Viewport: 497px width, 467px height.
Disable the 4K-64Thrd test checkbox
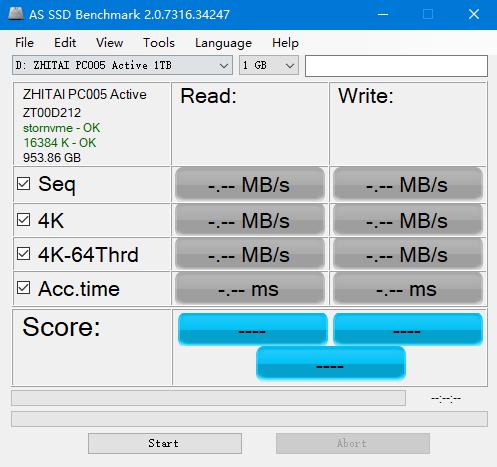pos(24,254)
